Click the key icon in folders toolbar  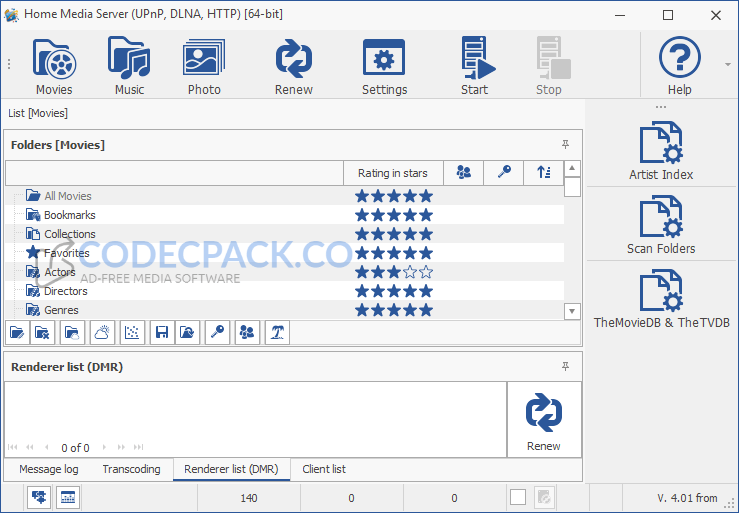[217, 333]
